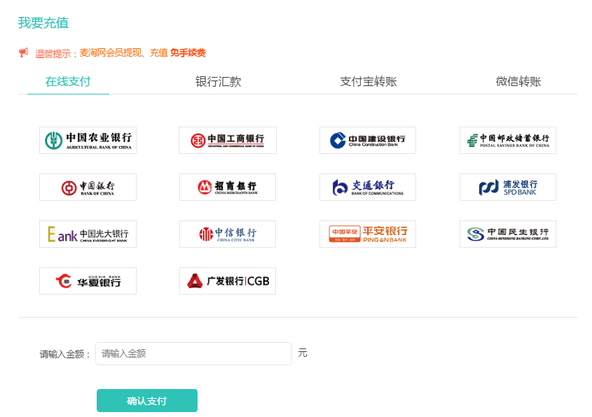
Task: Choose the ICBC 中国工商银行 logo
Action: (228, 140)
